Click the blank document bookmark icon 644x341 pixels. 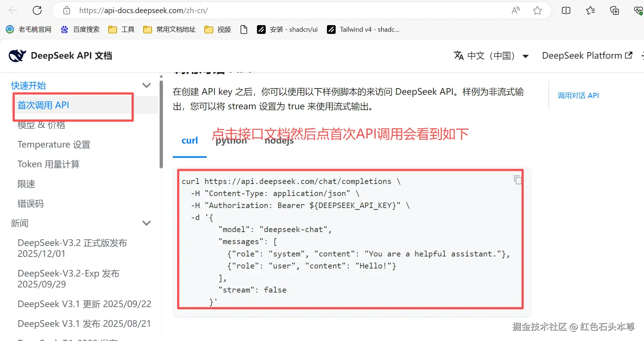tap(244, 30)
